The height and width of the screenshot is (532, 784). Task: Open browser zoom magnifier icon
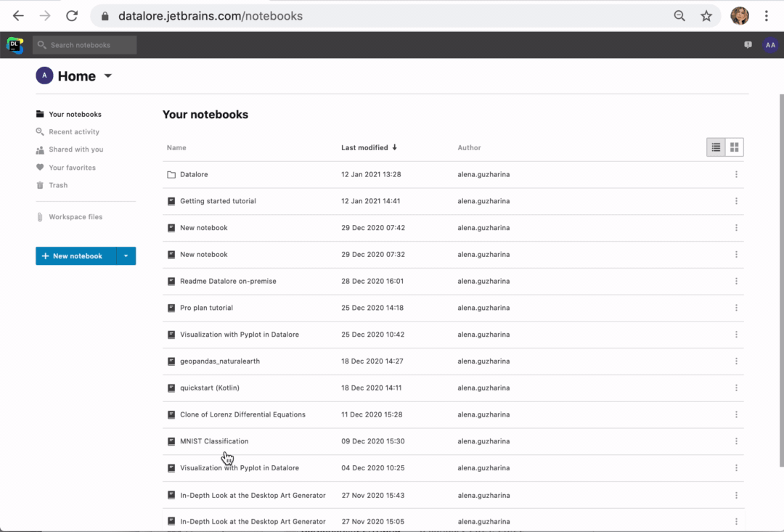(679, 16)
